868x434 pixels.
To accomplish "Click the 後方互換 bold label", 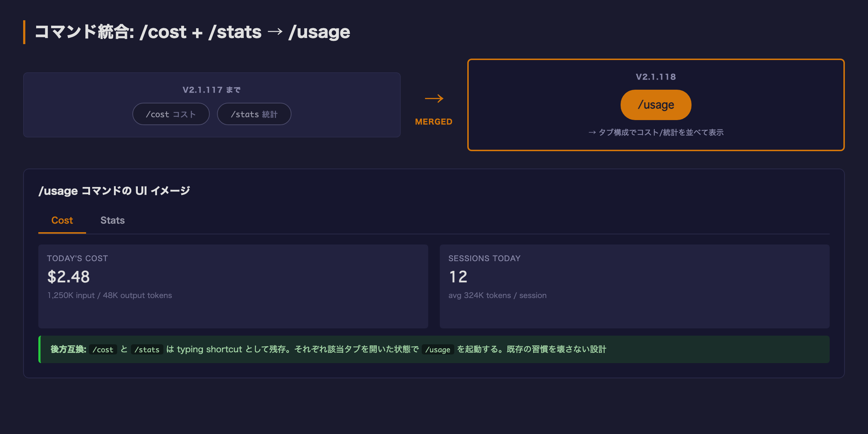I will click(68, 349).
